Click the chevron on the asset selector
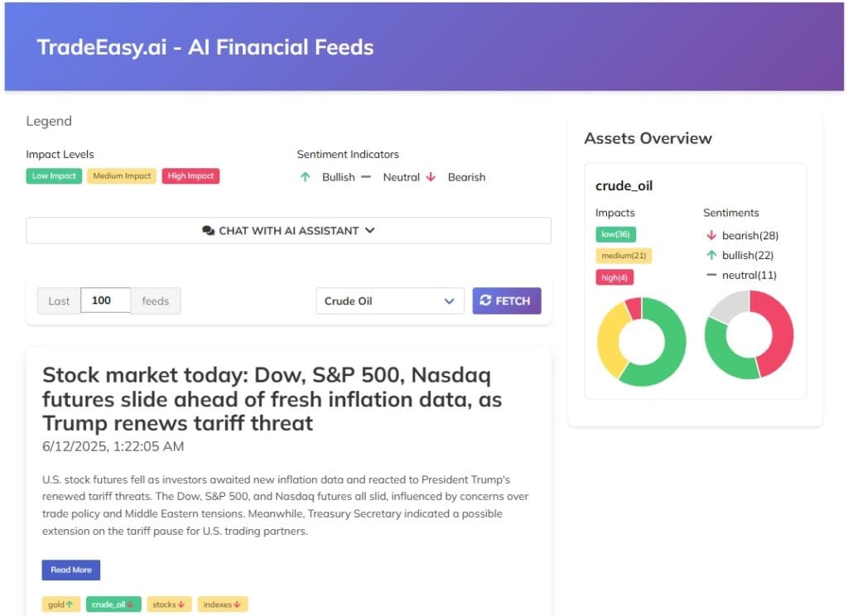The width and height of the screenshot is (848, 616). [x=450, y=301]
